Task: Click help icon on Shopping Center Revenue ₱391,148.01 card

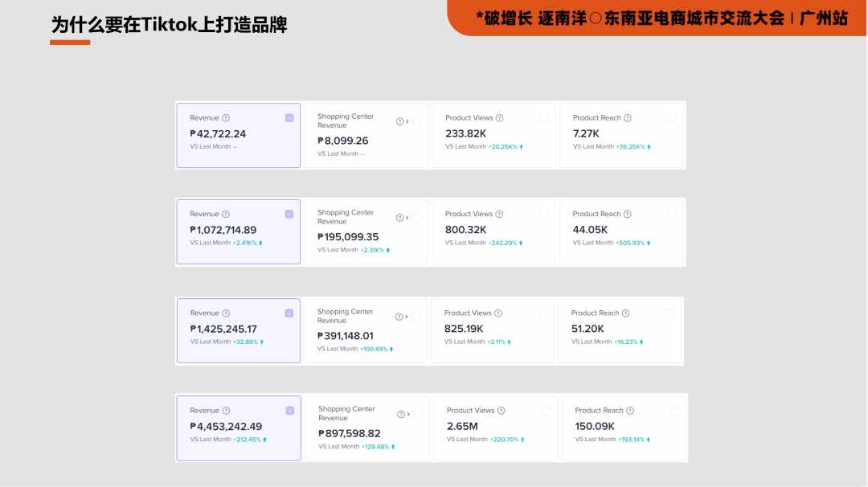Action: [399, 317]
